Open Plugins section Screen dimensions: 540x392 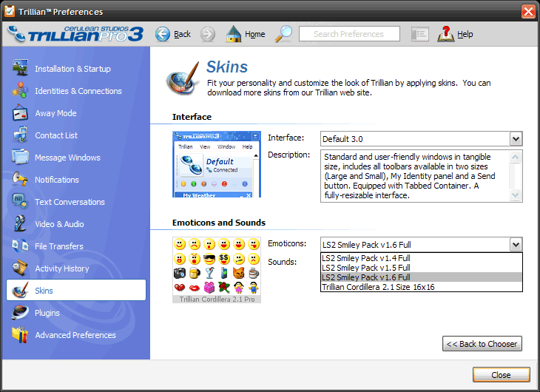47,313
